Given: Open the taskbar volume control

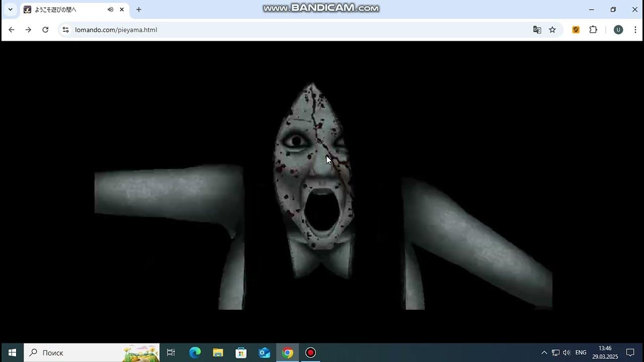Looking at the screenshot, I should pyautogui.click(x=567, y=352).
